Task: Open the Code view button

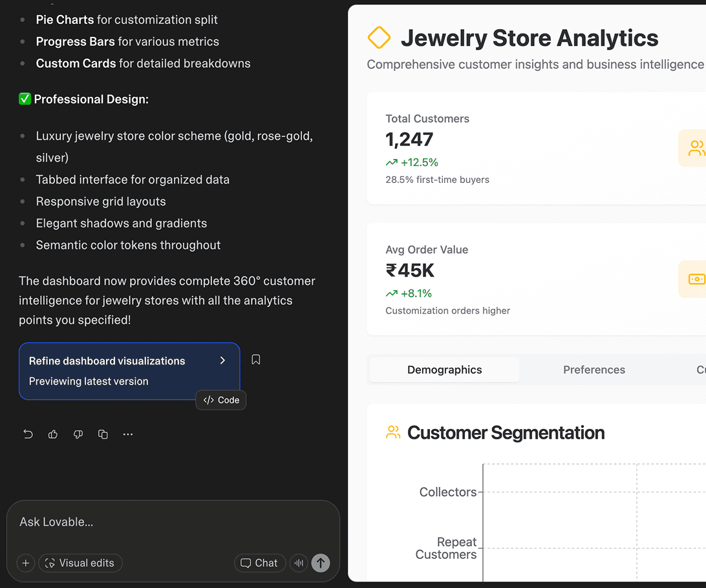Action: 221,400
